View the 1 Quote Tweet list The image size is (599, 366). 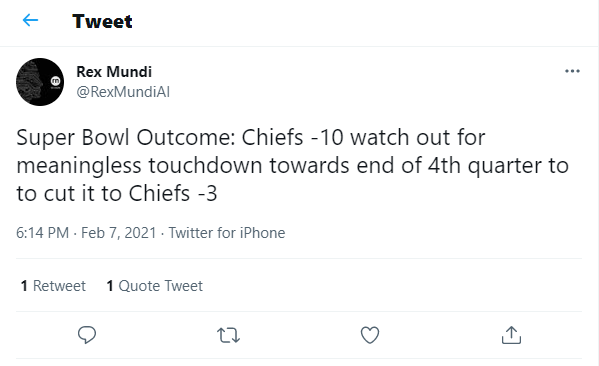click(x=154, y=286)
